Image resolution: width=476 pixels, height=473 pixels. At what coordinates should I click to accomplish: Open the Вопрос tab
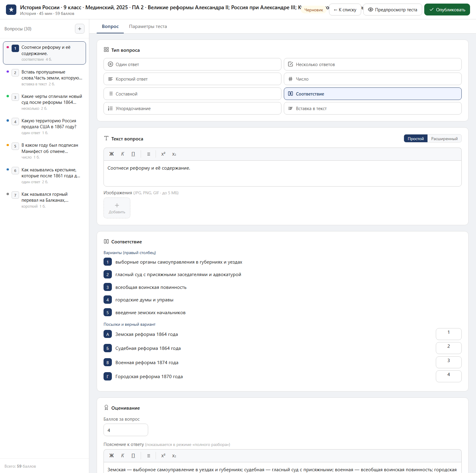pyautogui.click(x=110, y=26)
